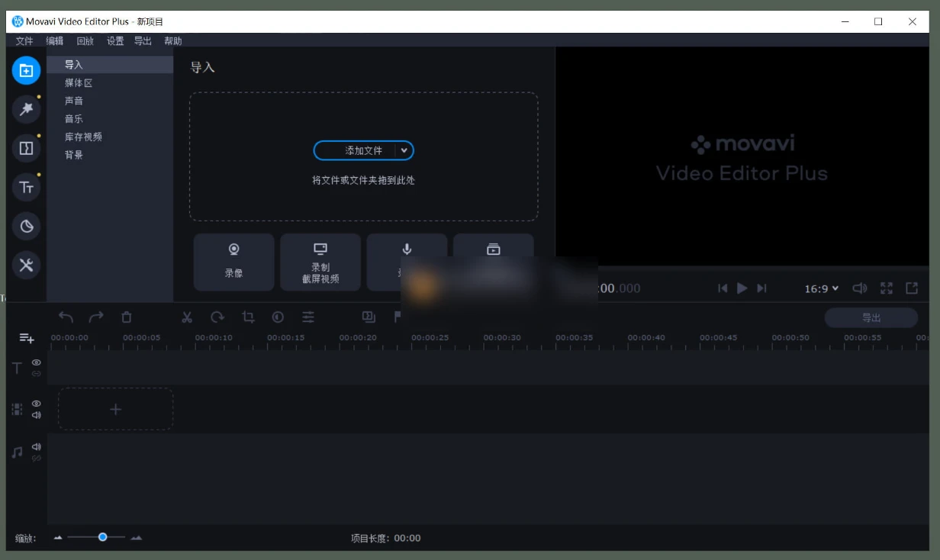
Task: Mute the video track audio
Action: coord(35,415)
